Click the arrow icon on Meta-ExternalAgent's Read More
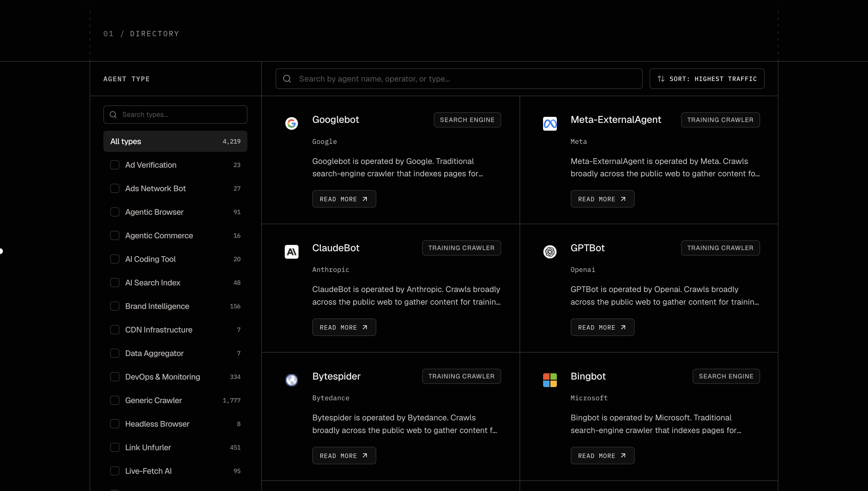868x491 pixels. (x=623, y=199)
